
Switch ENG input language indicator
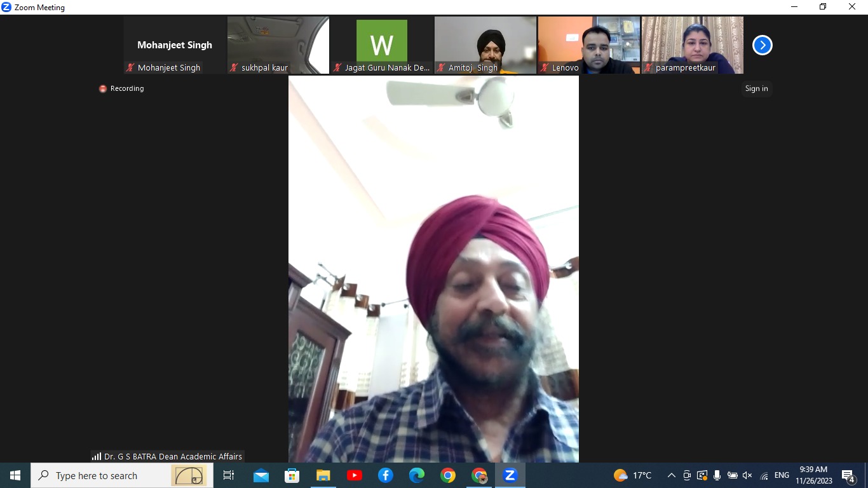click(782, 475)
